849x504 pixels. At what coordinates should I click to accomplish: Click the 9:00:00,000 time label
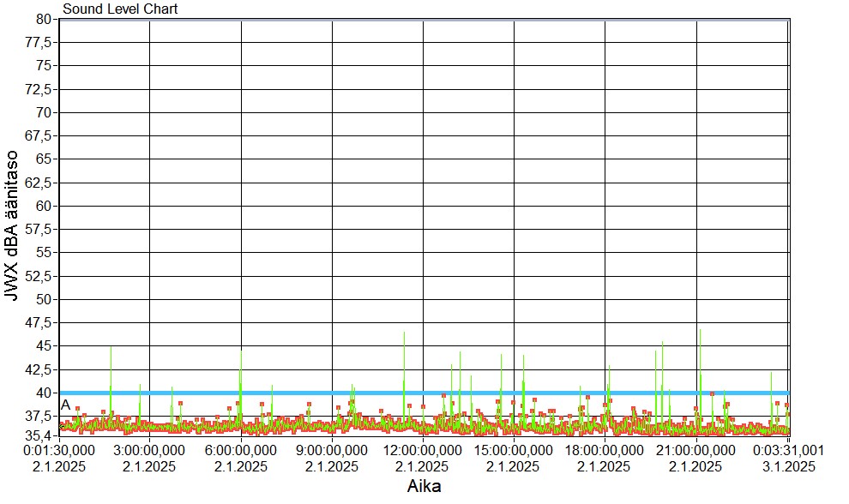coord(332,450)
